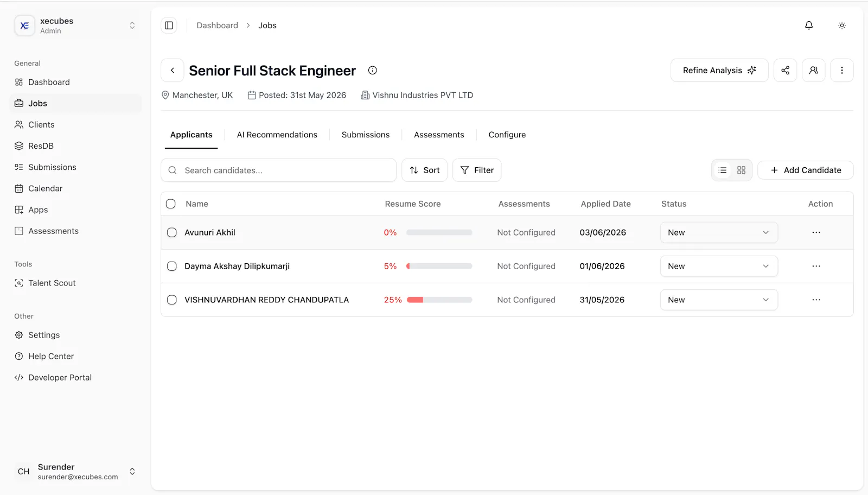Open the team members icon button
868x495 pixels.
point(814,71)
